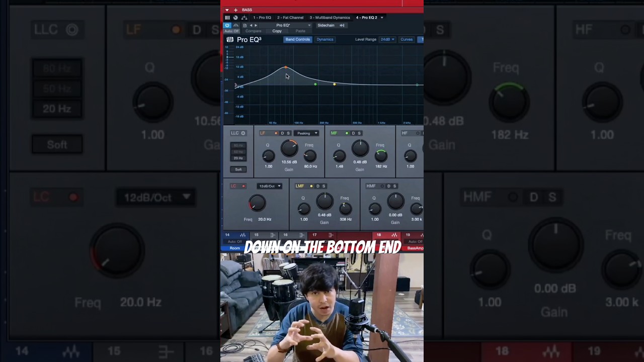Click the LF Gain knob
Viewport: 644px width, 362px height.
pyautogui.click(x=289, y=148)
